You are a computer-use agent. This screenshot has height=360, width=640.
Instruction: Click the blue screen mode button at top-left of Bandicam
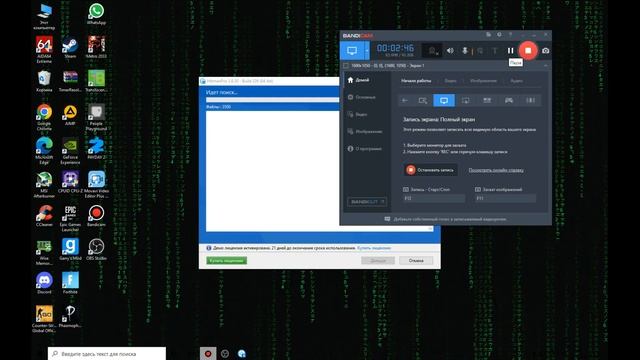(352, 51)
